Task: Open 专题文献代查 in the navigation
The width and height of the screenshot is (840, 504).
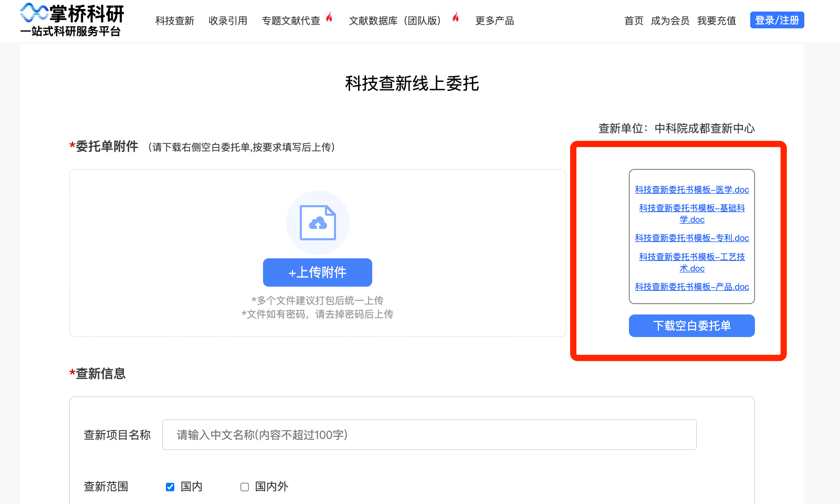Action: point(291,20)
